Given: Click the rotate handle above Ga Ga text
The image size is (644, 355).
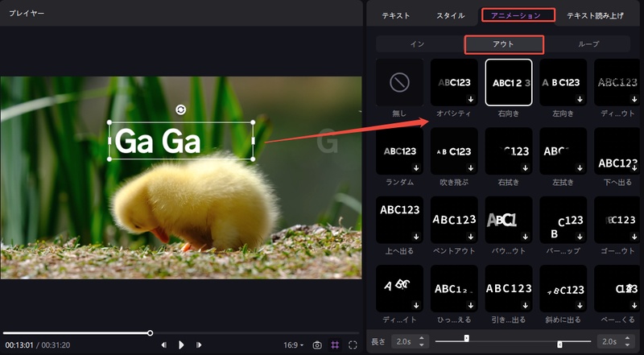Looking at the screenshot, I should click(181, 109).
